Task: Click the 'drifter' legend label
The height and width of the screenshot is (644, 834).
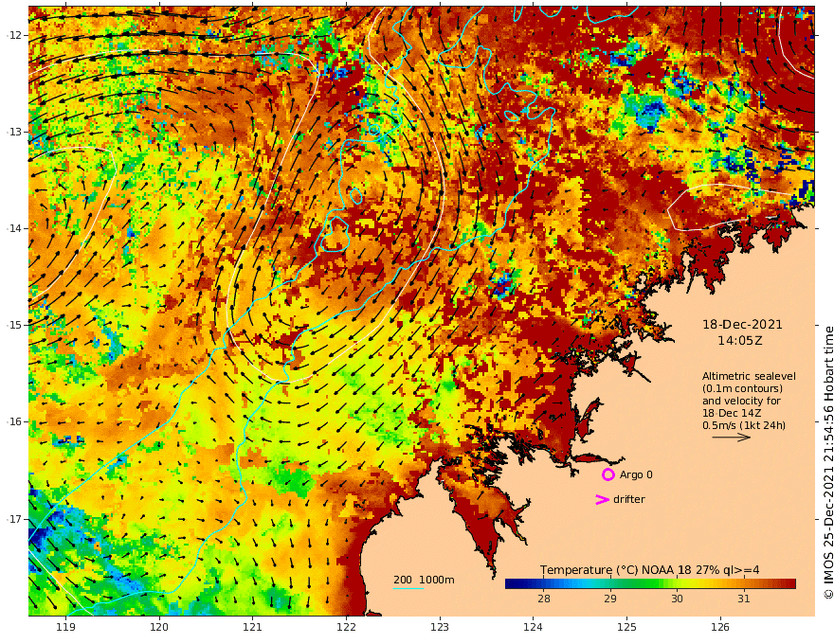Action: coord(628,499)
